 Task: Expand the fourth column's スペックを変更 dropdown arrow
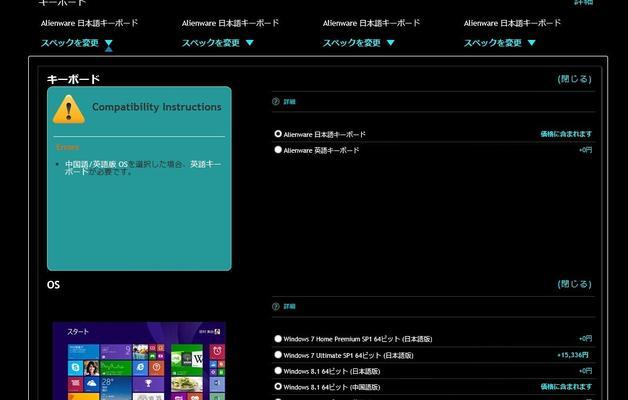pyautogui.click(x=531, y=43)
